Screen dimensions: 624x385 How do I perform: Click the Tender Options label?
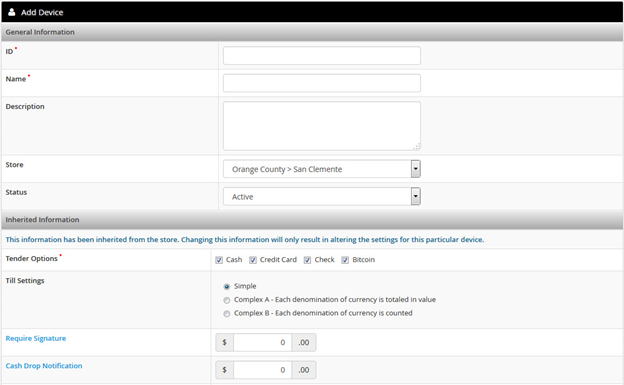[31, 258]
